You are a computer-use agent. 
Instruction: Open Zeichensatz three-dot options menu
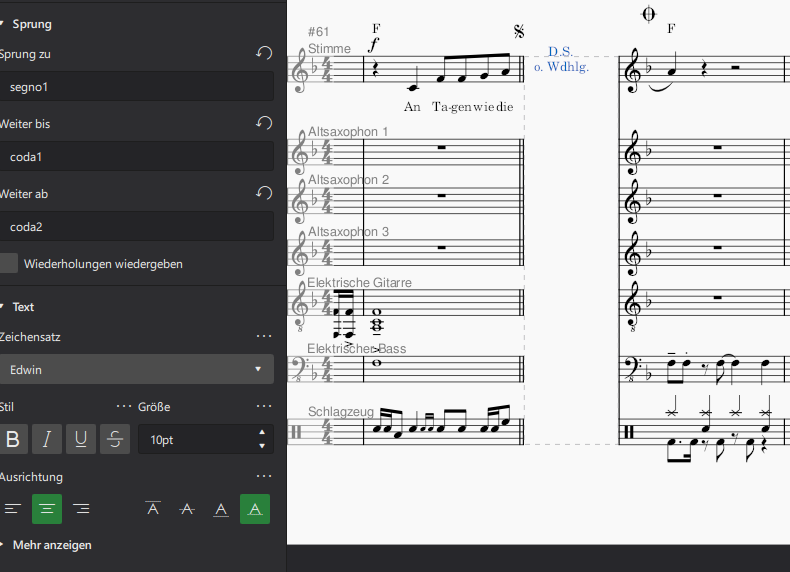[x=264, y=337]
